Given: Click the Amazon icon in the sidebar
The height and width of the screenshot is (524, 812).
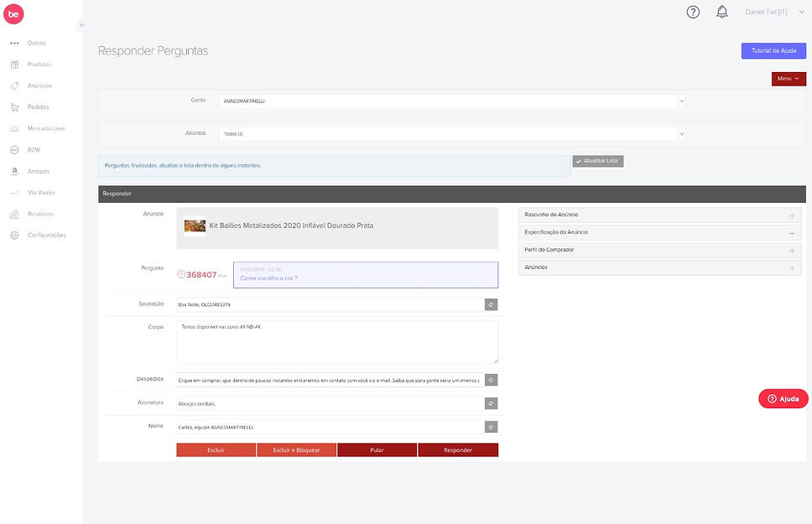Looking at the screenshot, I should click(x=14, y=171).
